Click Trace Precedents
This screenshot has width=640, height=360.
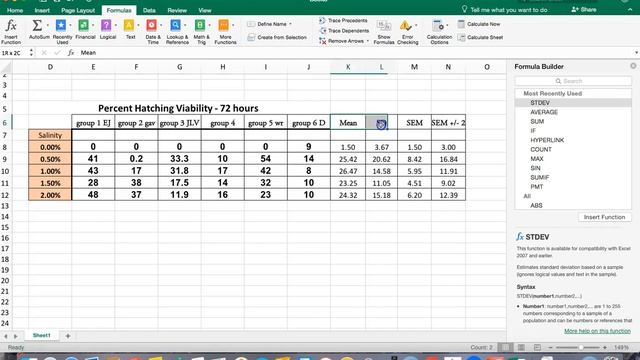[x=343, y=20]
